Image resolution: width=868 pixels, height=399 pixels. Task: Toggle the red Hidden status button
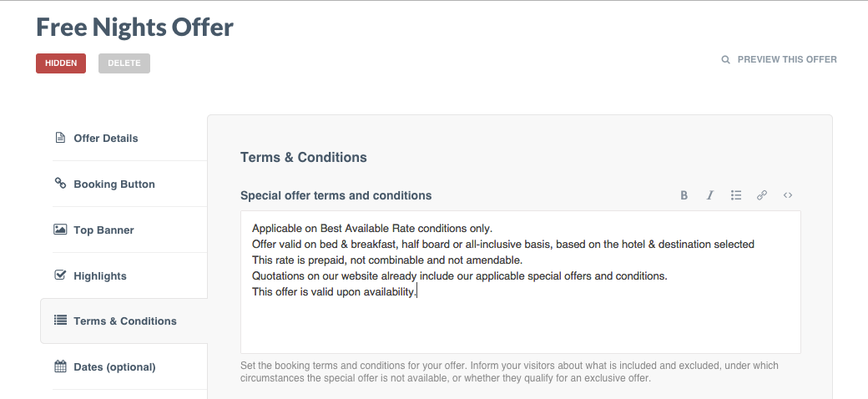[61, 63]
